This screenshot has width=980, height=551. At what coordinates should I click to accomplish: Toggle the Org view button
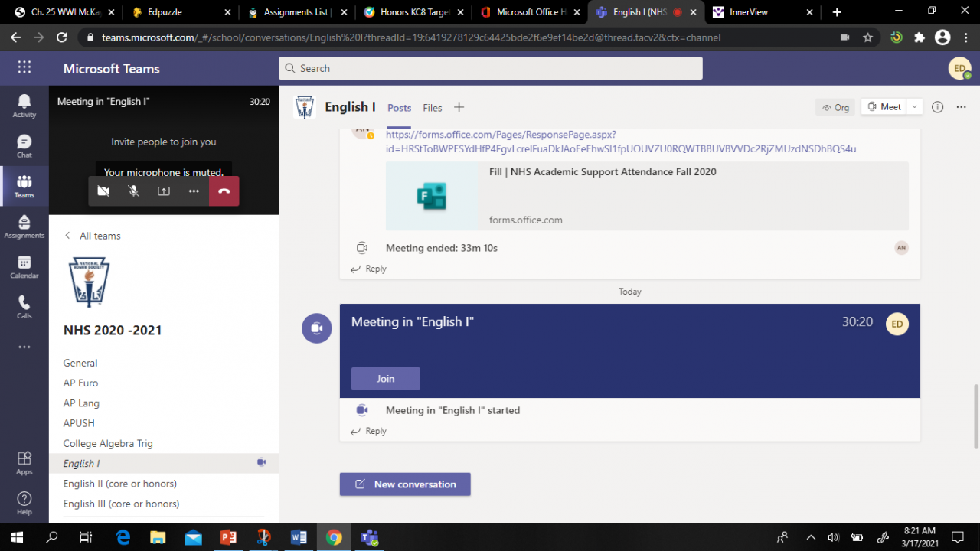coord(835,107)
